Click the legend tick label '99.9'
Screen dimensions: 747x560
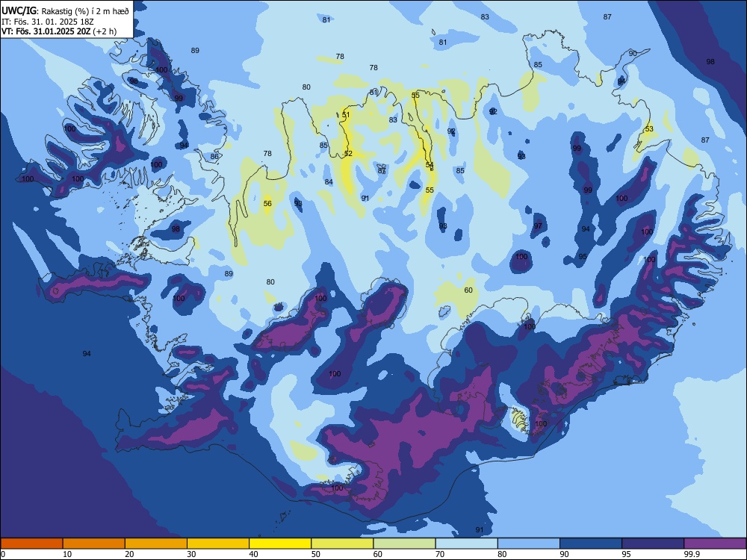click(x=692, y=554)
